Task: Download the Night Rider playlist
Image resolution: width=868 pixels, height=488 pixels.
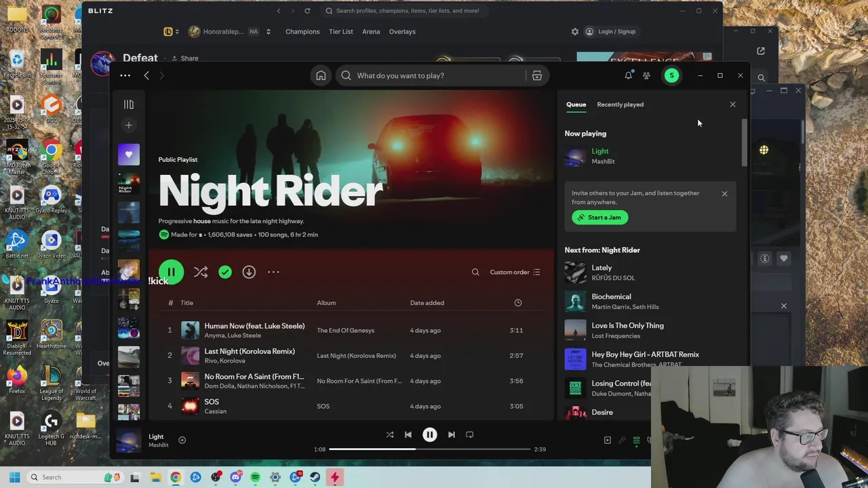Action: [249, 272]
